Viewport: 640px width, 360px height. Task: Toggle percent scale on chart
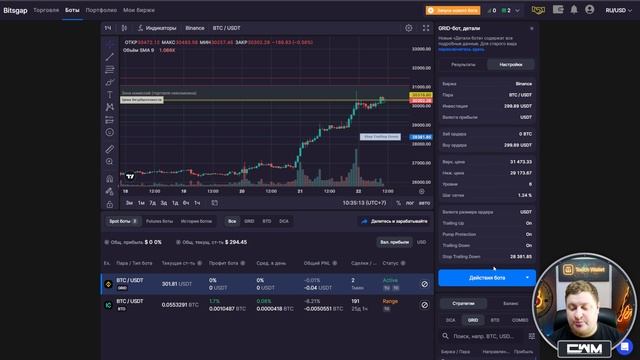[398, 203]
